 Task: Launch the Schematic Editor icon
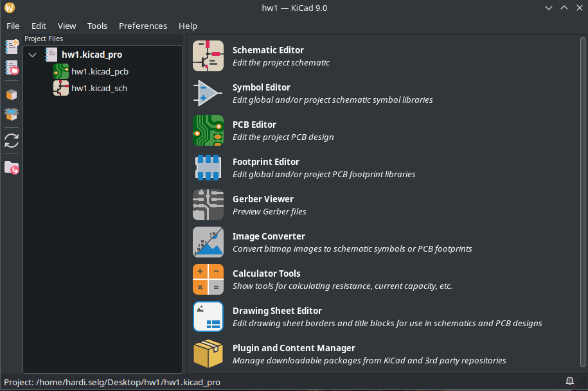(x=208, y=56)
